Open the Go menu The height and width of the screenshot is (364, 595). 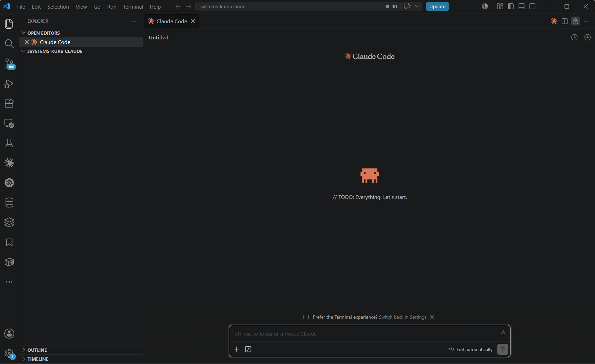point(97,7)
